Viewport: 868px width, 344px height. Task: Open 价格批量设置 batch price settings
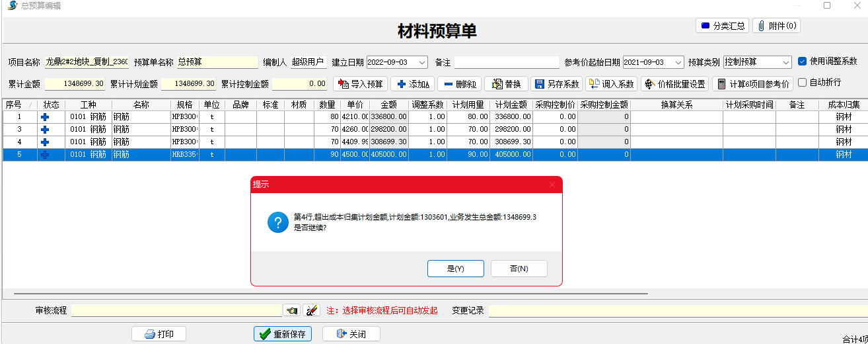tap(674, 84)
